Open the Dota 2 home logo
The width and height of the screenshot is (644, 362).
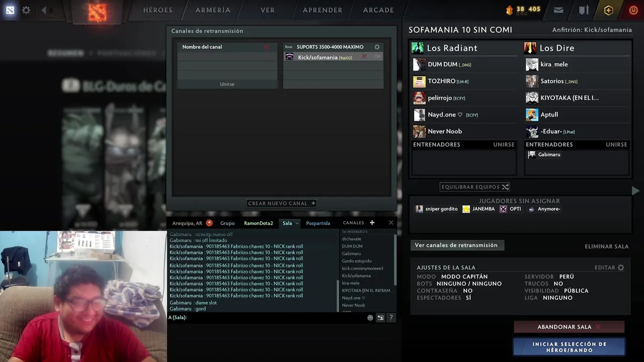pyautogui.click(x=98, y=12)
